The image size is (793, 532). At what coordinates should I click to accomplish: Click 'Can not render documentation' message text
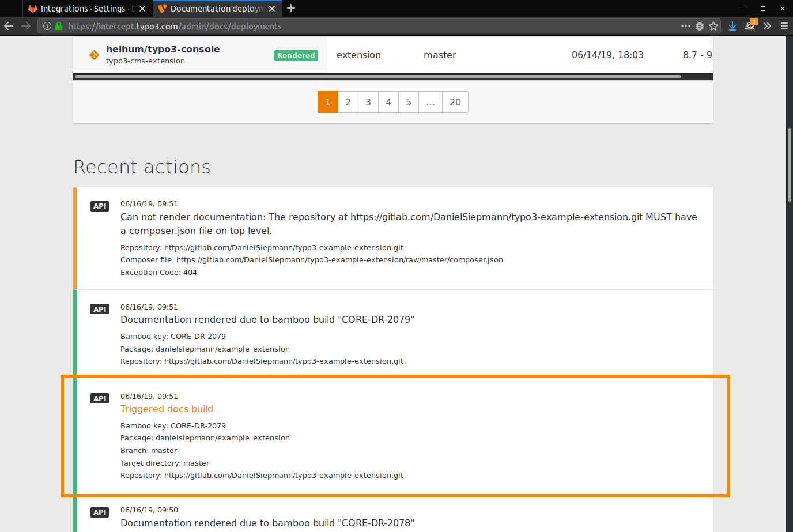click(409, 224)
